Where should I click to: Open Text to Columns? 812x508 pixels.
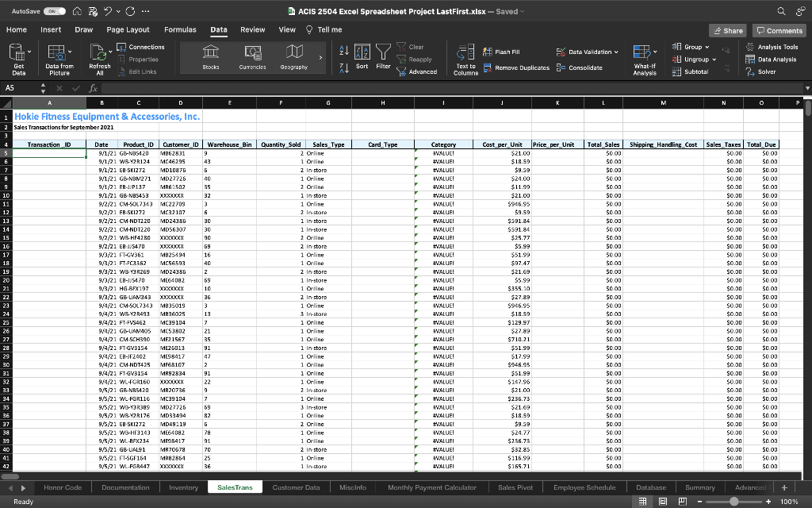pyautogui.click(x=464, y=59)
